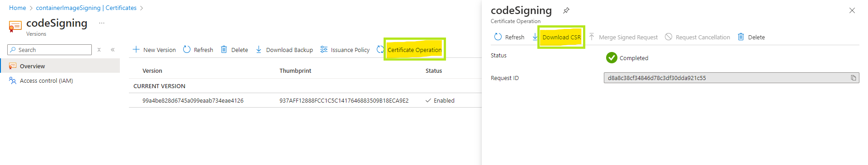The height and width of the screenshot is (165, 868).
Task: Click the Certificate Operation sync icon
Action: [x=380, y=49]
